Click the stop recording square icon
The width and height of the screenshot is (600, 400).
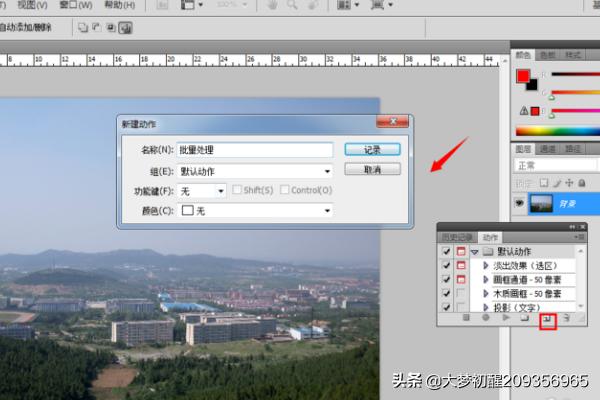click(466, 318)
